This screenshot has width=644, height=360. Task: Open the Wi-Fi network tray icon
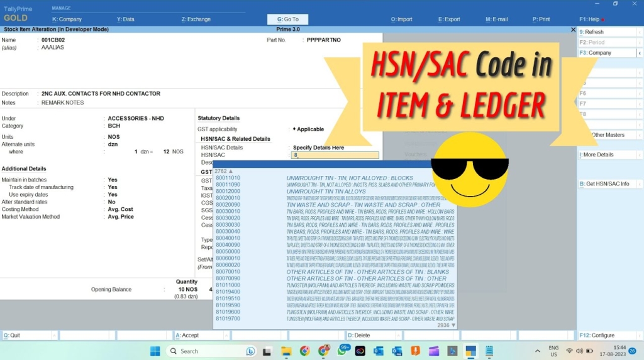[569, 351]
